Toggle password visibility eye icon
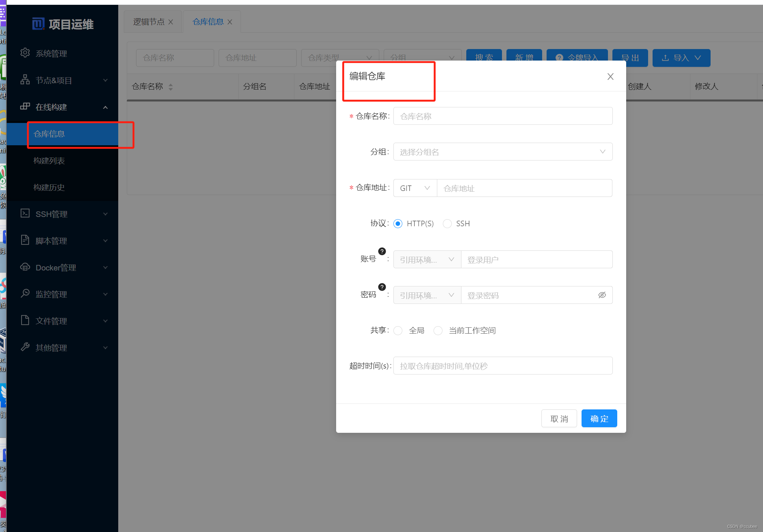Image resolution: width=763 pixels, height=532 pixels. (x=602, y=295)
